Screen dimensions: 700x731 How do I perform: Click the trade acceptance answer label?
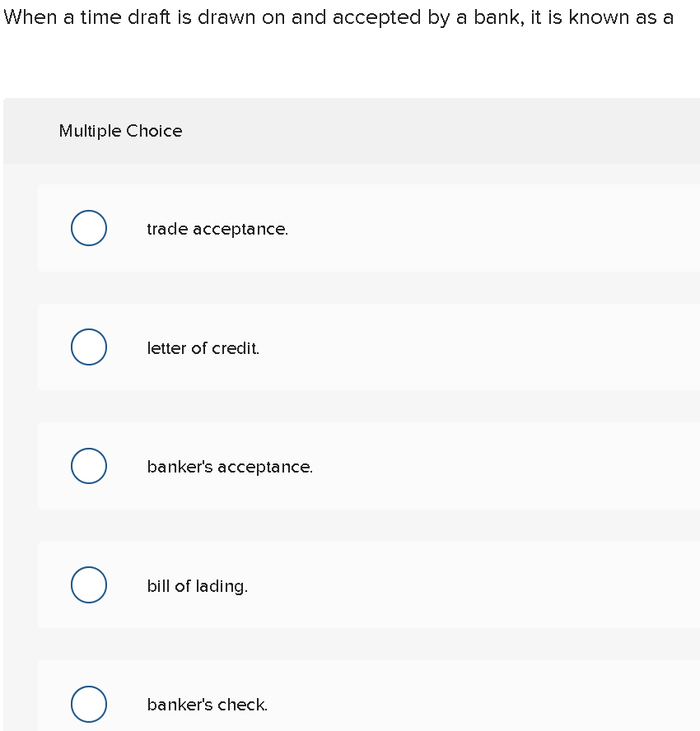click(217, 229)
